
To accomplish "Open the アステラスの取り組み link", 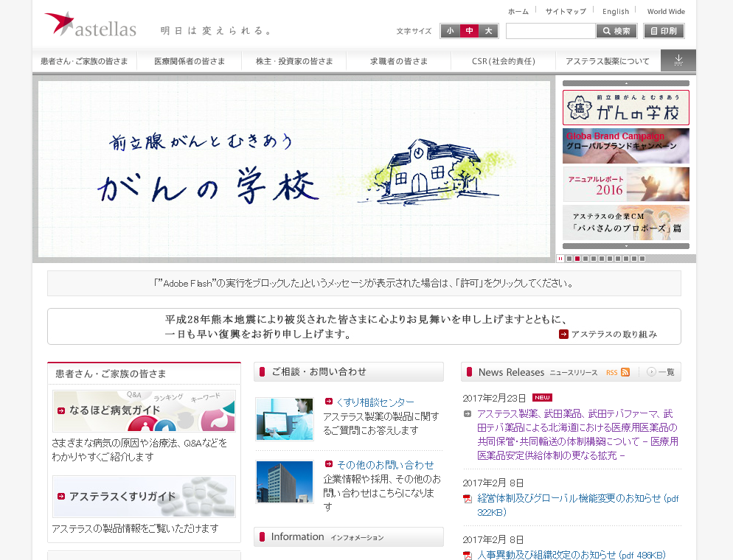I will coord(614,335).
